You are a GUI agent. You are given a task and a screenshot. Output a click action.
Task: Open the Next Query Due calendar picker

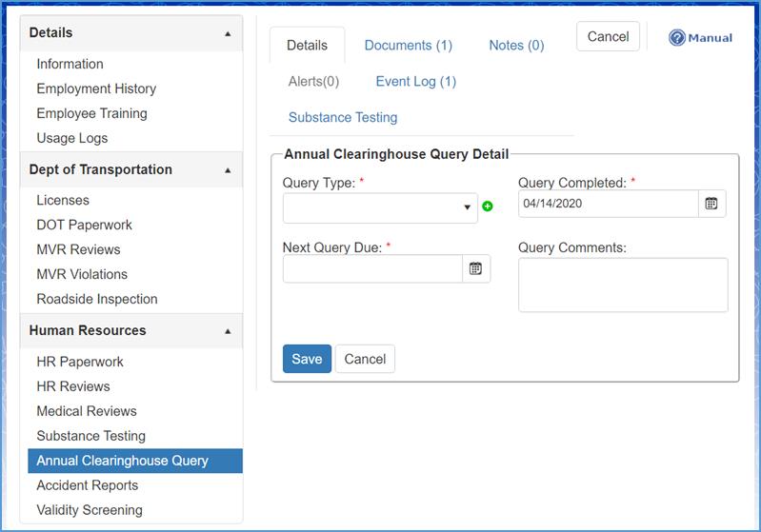(x=475, y=269)
